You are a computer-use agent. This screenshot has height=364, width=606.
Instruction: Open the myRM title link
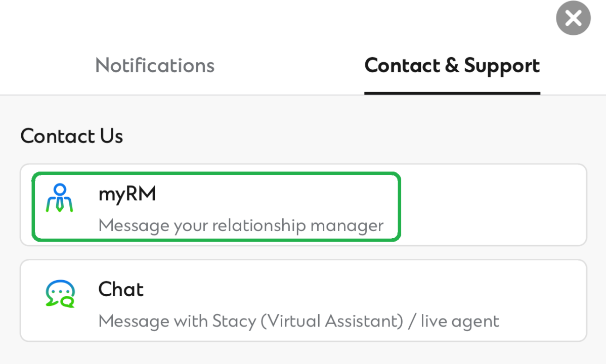127,195
